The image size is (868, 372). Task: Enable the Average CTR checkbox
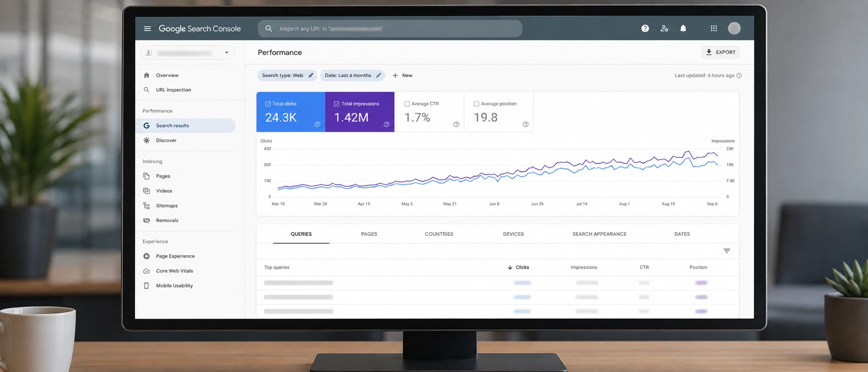click(407, 104)
